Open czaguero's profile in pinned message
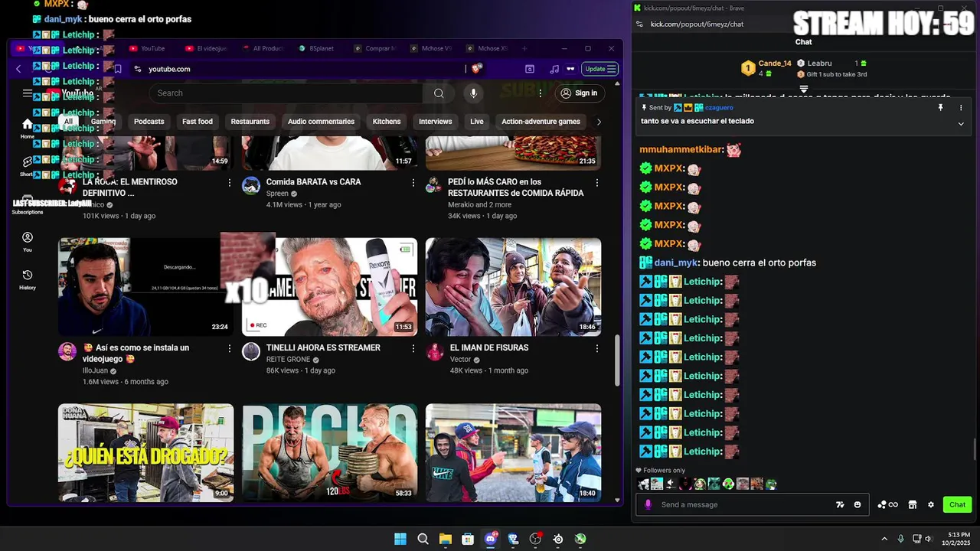The width and height of the screenshot is (980, 551). point(719,108)
